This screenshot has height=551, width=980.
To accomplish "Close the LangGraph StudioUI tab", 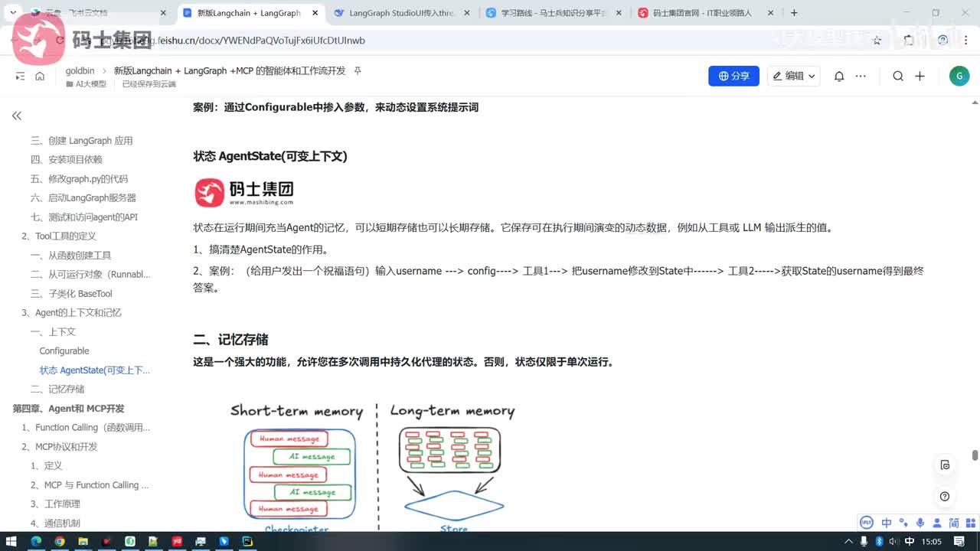I will 466,13.
